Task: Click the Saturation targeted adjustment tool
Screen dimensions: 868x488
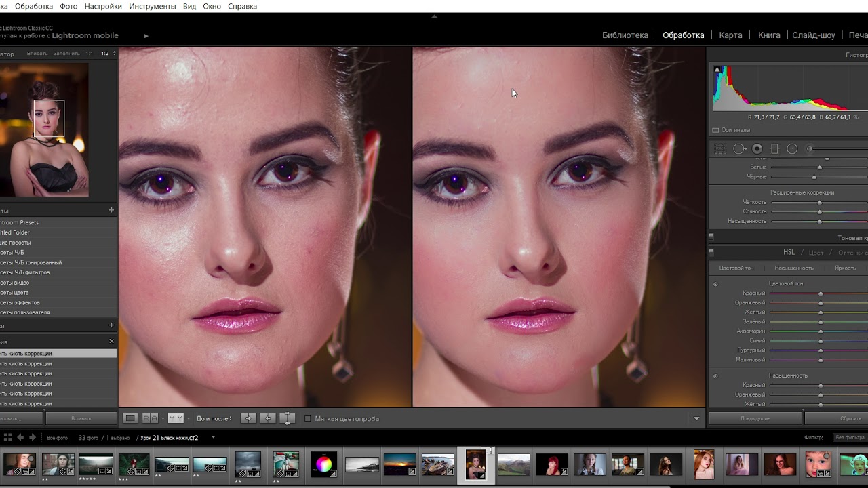Action: 715,376
